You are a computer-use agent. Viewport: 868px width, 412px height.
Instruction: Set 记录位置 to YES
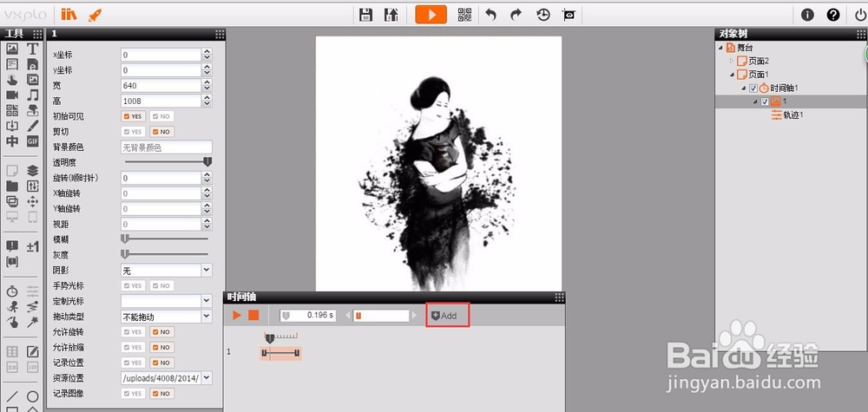[134, 363]
